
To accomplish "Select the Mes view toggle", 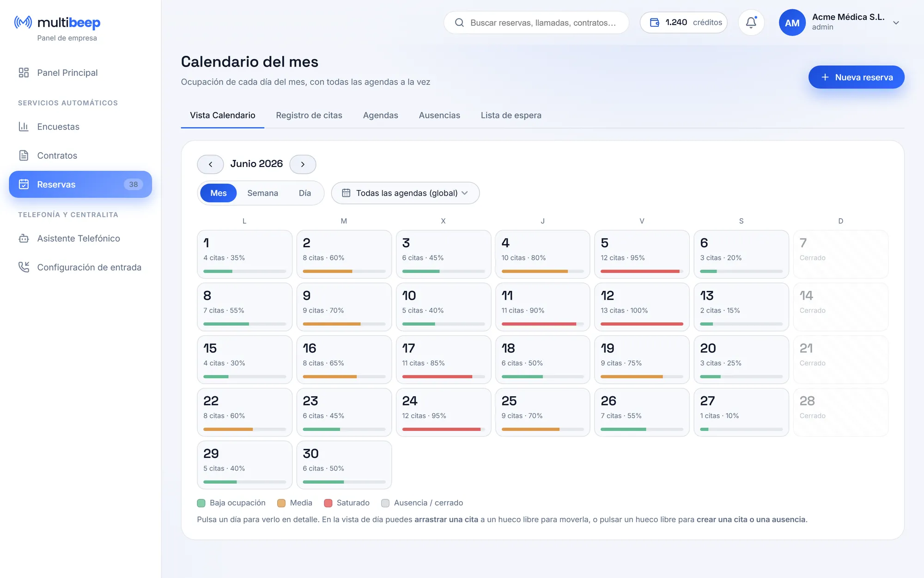I will click(x=219, y=193).
